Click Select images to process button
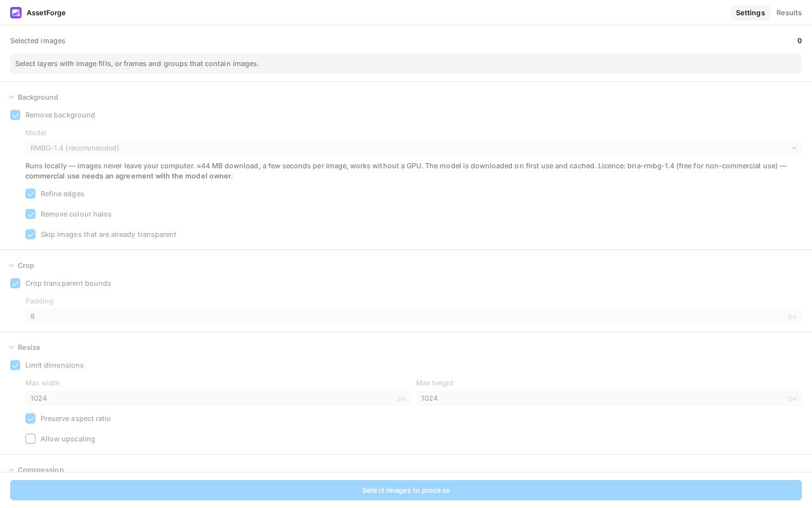 [x=406, y=490]
